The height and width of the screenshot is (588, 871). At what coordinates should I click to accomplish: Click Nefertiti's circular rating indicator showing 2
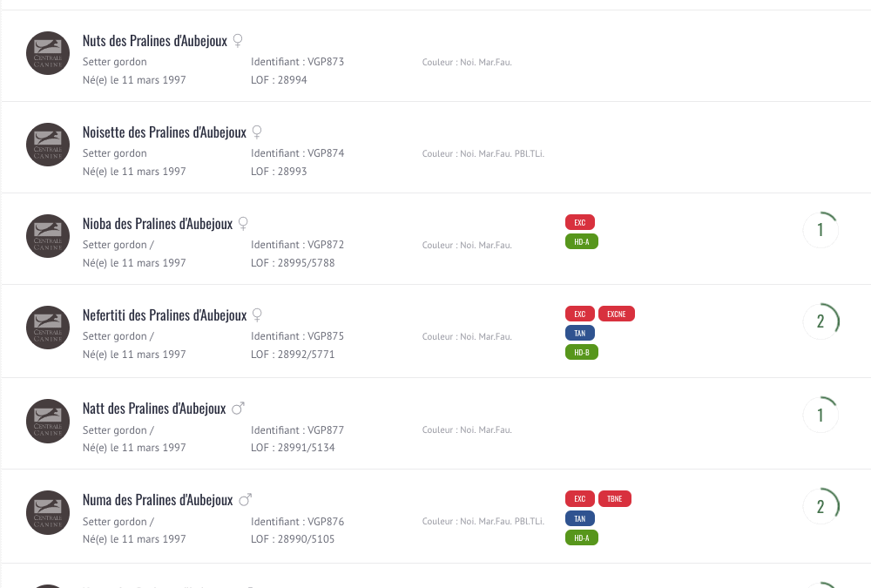pyautogui.click(x=821, y=321)
